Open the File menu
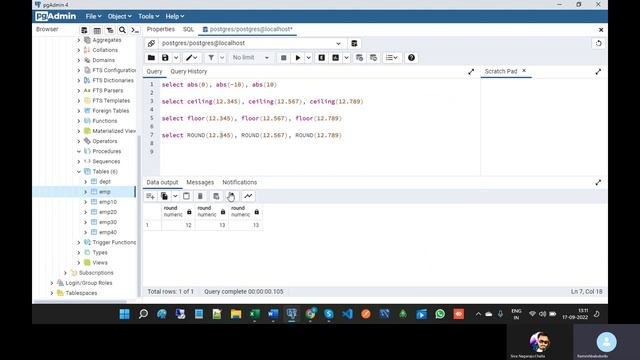The image size is (640, 360). coord(93,16)
